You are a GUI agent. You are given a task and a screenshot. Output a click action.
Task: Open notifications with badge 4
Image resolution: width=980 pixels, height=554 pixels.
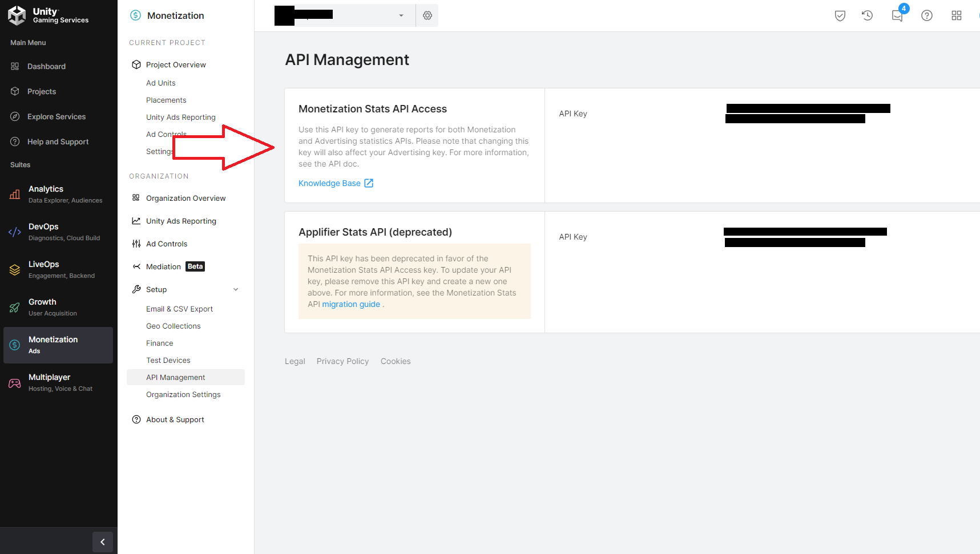898,15
